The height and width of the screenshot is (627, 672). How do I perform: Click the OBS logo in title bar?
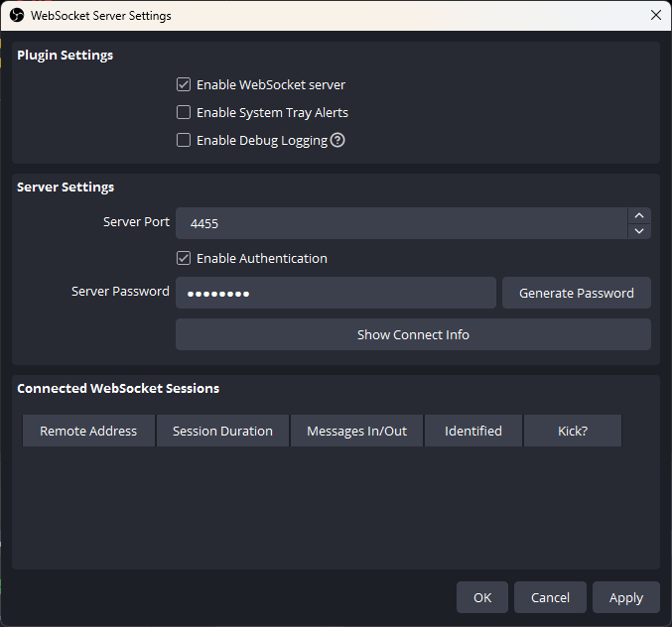click(x=17, y=16)
